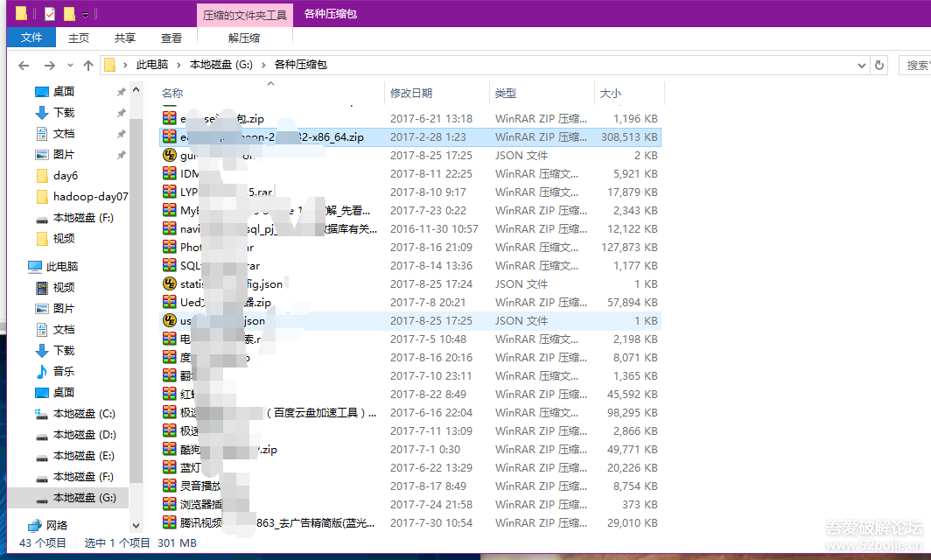Click the 文件 (File) menu

click(x=31, y=38)
